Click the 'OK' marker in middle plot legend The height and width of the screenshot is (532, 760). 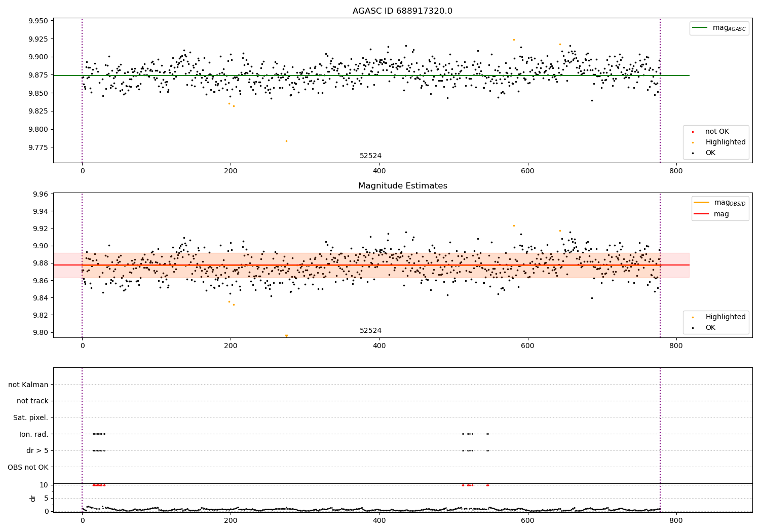[x=693, y=328]
